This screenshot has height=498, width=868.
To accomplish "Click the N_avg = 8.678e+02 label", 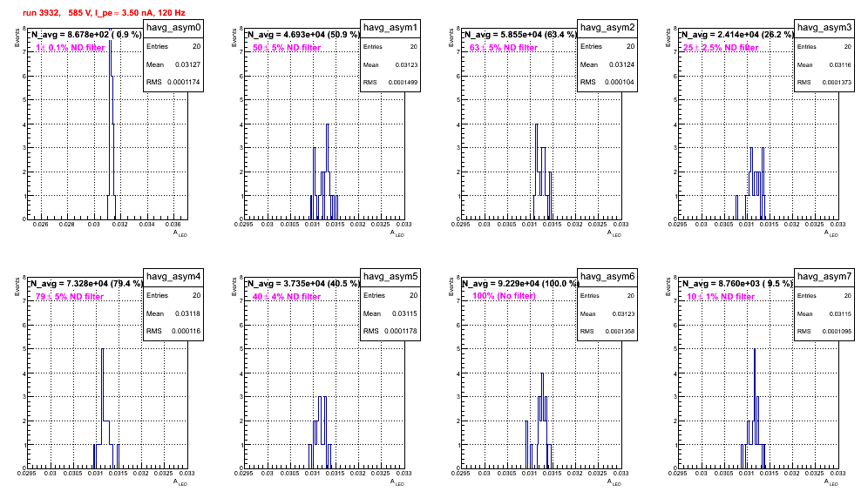I will (x=85, y=34).
